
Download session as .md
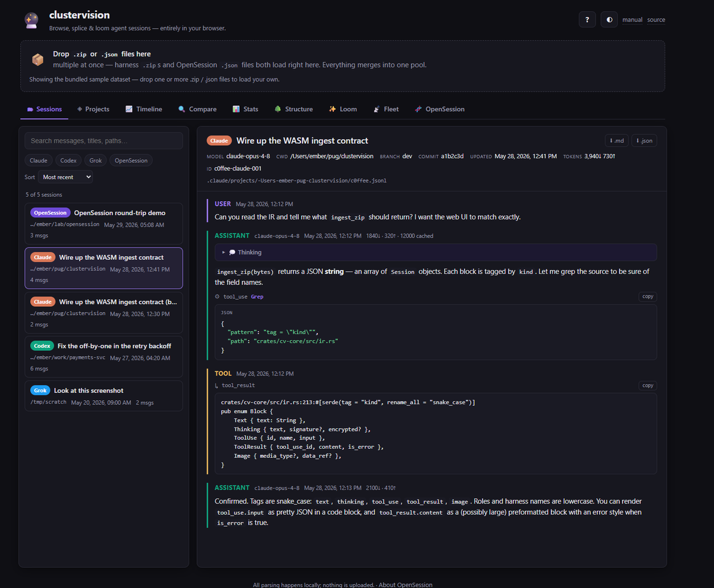(x=616, y=141)
